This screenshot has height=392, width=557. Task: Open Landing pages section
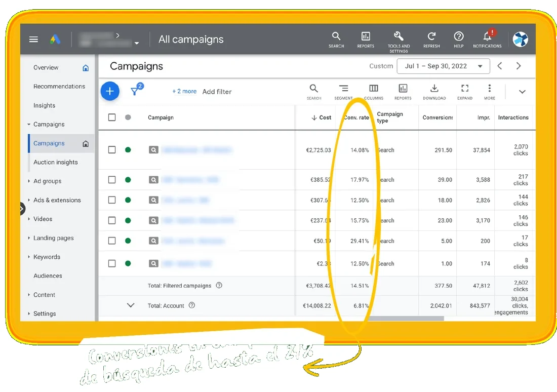[x=53, y=238]
